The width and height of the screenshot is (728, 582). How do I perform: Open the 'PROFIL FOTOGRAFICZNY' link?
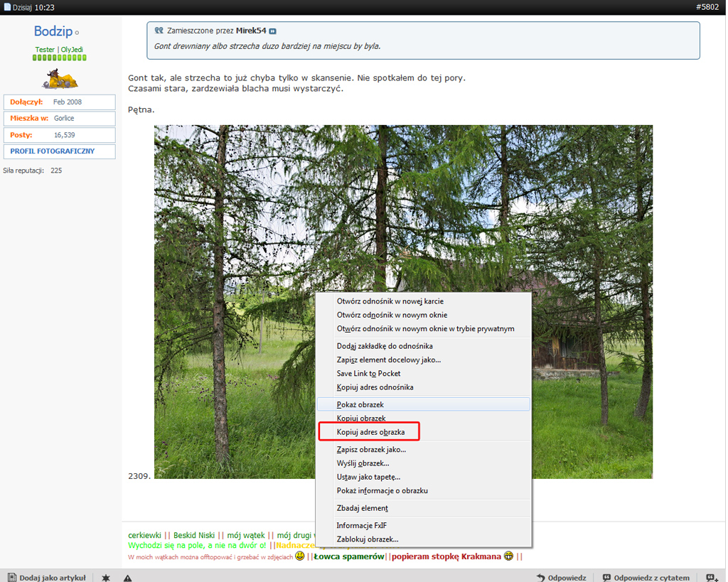click(53, 151)
